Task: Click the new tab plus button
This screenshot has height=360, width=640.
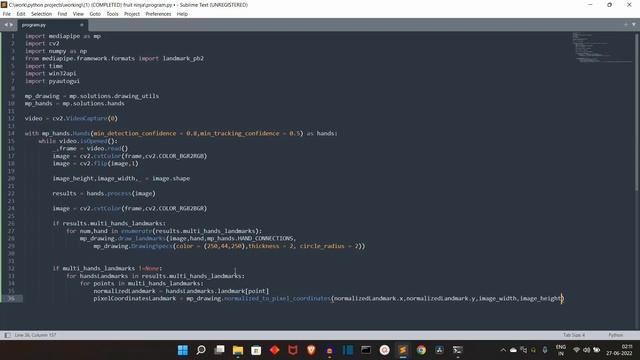Action: [x=626, y=24]
